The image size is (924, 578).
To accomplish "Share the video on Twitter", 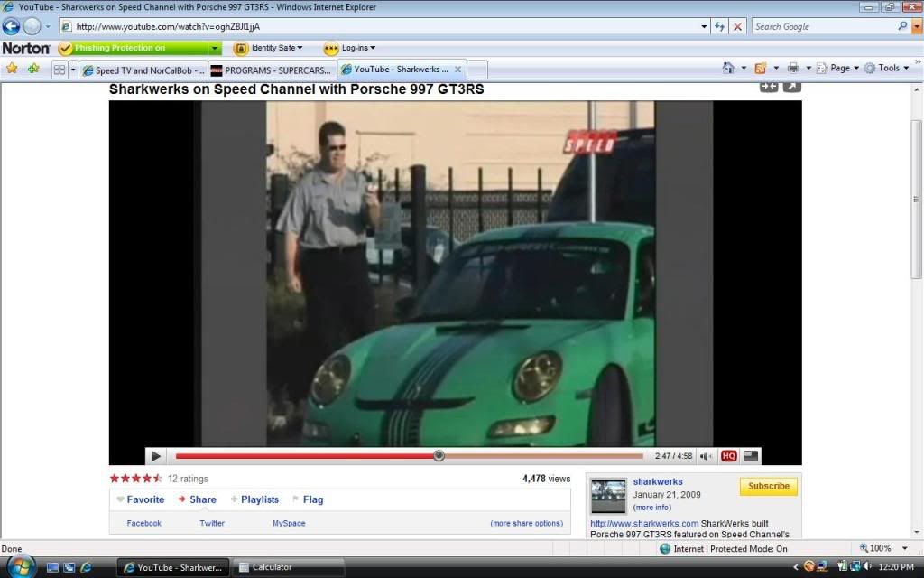I will pyautogui.click(x=212, y=523).
